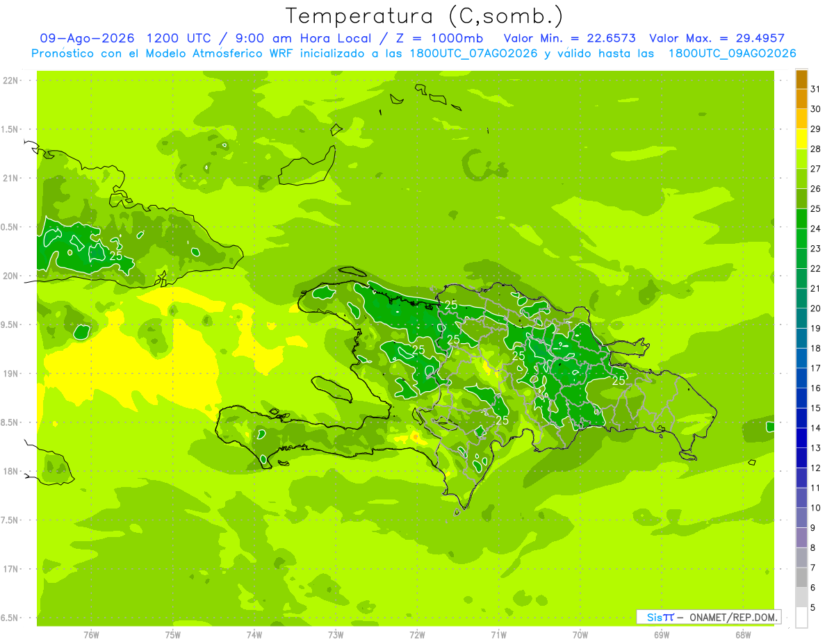Click legend value '31' on the color bar

[816, 88]
